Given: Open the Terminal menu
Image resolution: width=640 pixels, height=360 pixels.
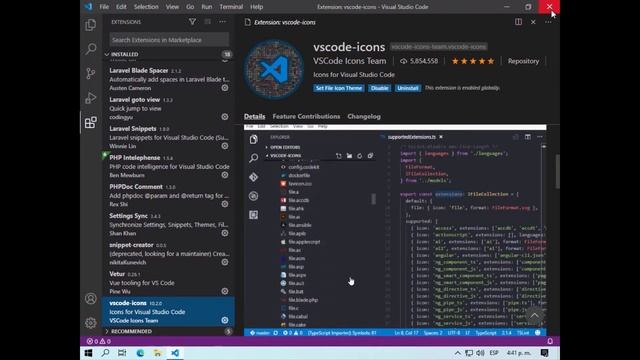Looking at the screenshot, I should [231, 7].
